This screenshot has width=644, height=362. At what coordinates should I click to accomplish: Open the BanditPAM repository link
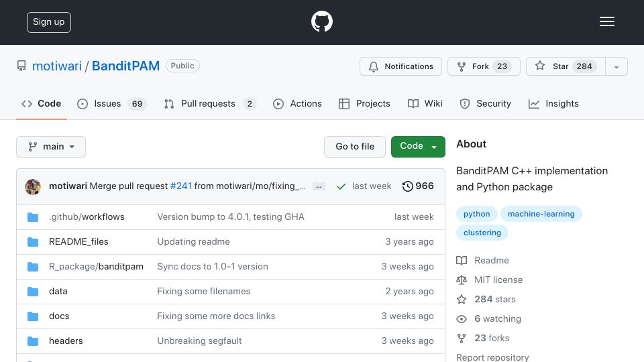(125, 66)
